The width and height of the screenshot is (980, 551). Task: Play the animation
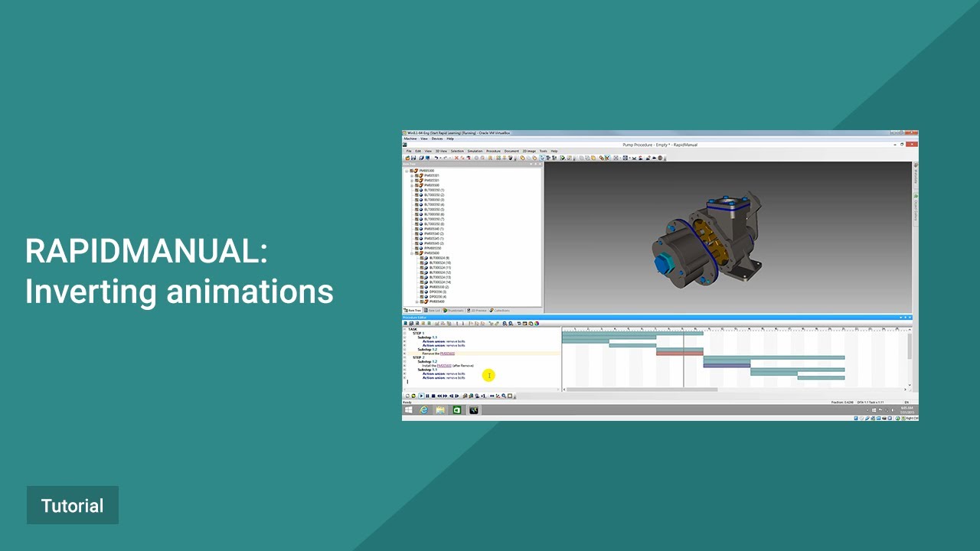pyautogui.click(x=421, y=396)
